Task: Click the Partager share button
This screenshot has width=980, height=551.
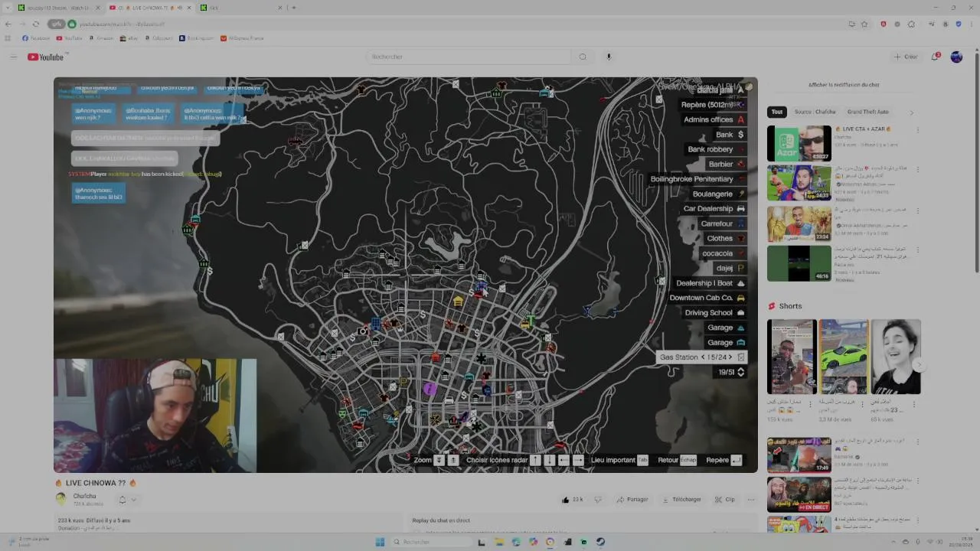Action: pos(632,500)
